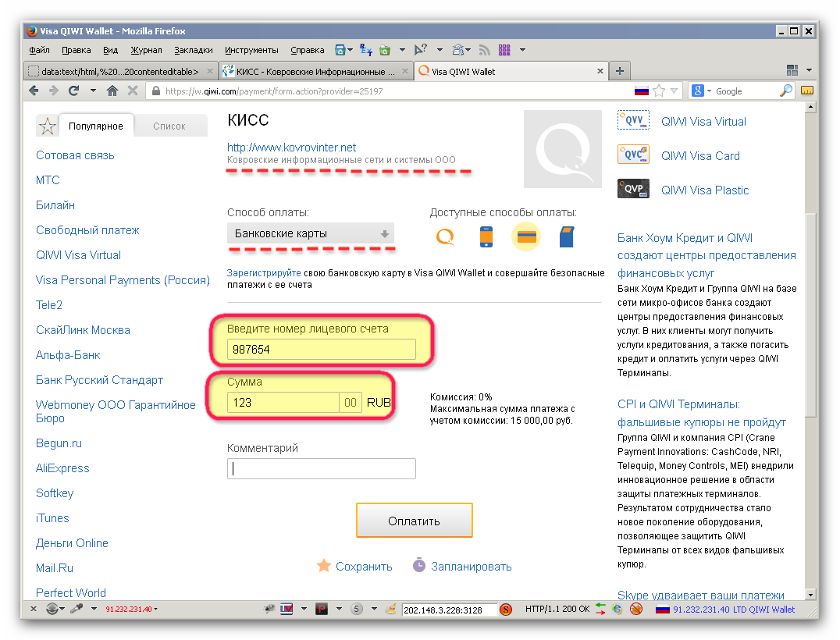Click the QVV QIWI Visa Virtual logo
The width and height of the screenshot is (840, 640).
(x=633, y=120)
